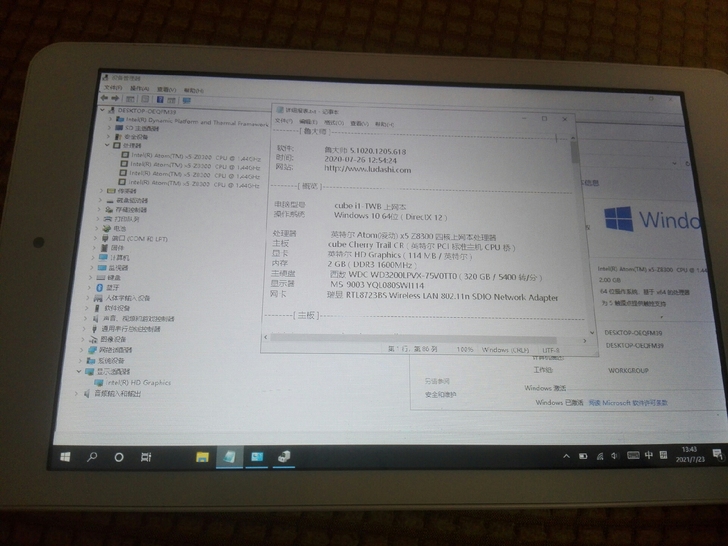Open Notepad 查看(V) menu
The image size is (728, 546).
[359, 124]
